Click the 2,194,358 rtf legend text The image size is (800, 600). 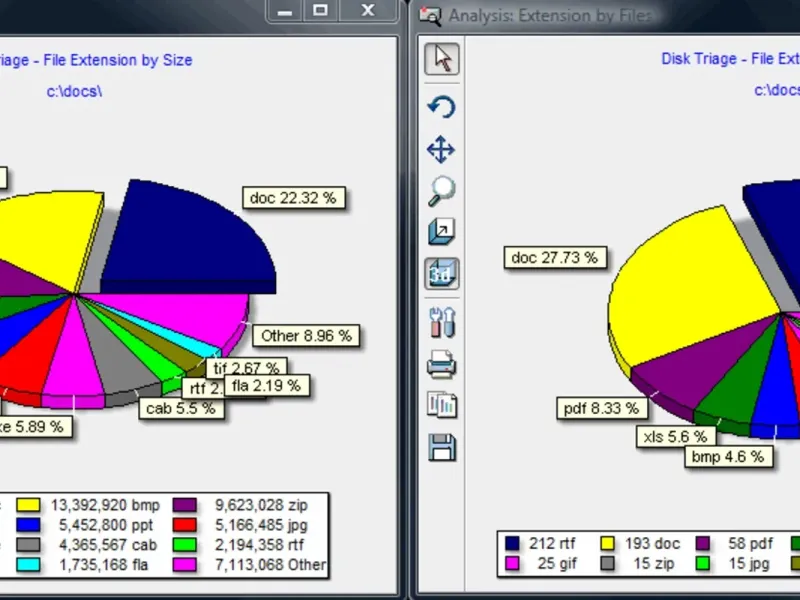click(x=259, y=544)
